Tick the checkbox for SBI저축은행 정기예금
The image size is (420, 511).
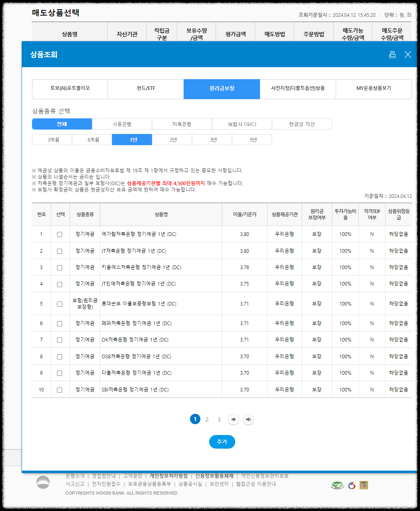(60, 389)
